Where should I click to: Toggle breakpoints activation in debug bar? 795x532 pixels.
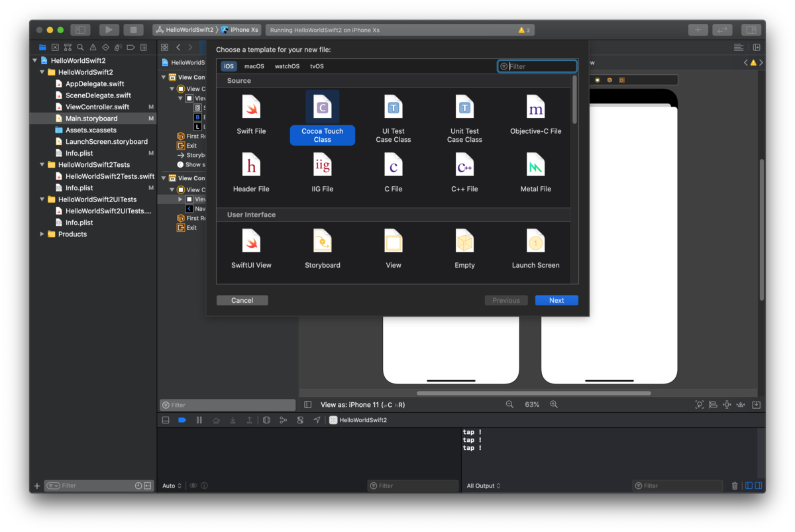(x=182, y=420)
